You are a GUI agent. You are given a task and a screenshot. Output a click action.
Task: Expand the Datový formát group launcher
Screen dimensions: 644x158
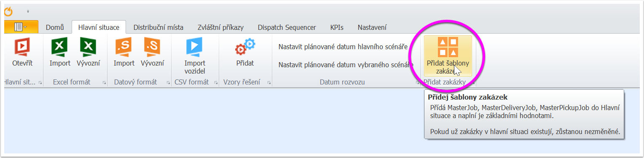click(x=168, y=83)
